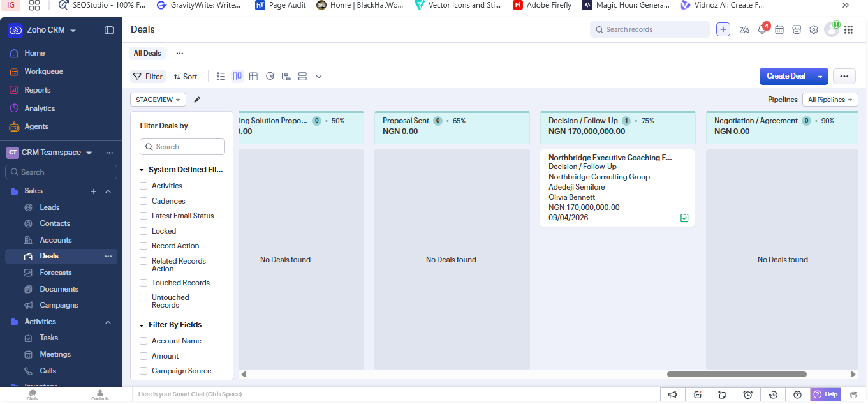
Task: Click the Filter button
Action: click(x=148, y=77)
